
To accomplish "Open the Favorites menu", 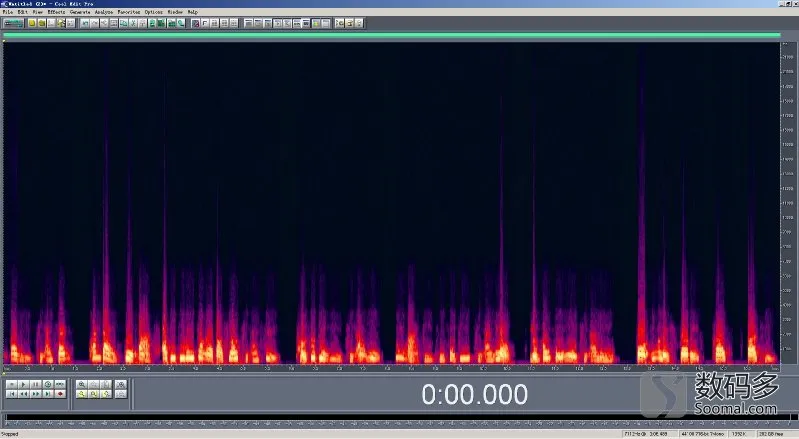I will (128, 12).
